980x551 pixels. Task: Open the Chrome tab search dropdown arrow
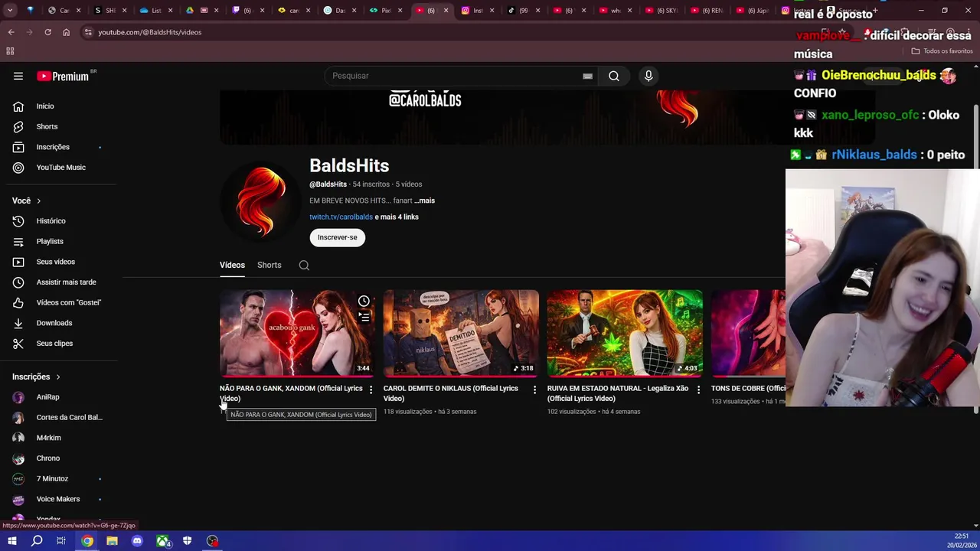click(x=9, y=11)
